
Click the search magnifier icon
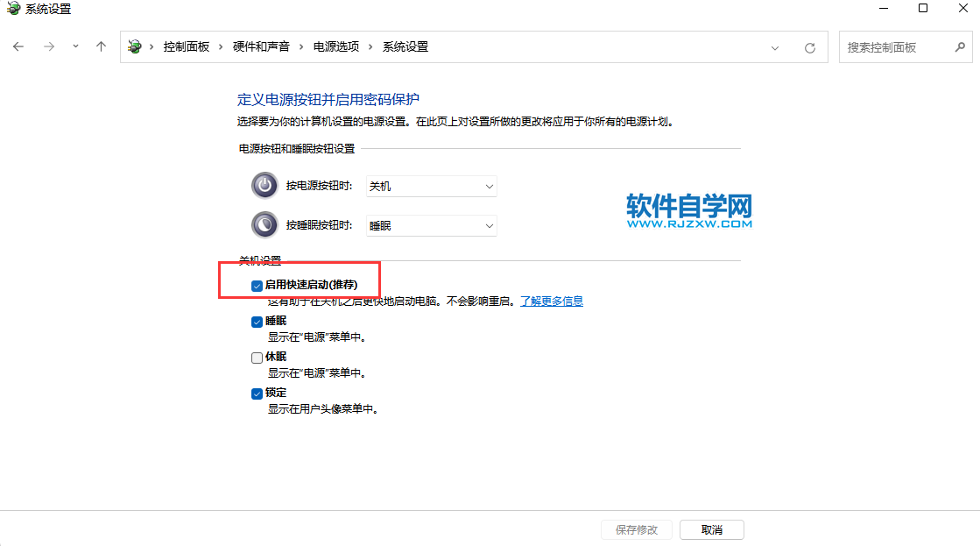pyautogui.click(x=960, y=47)
